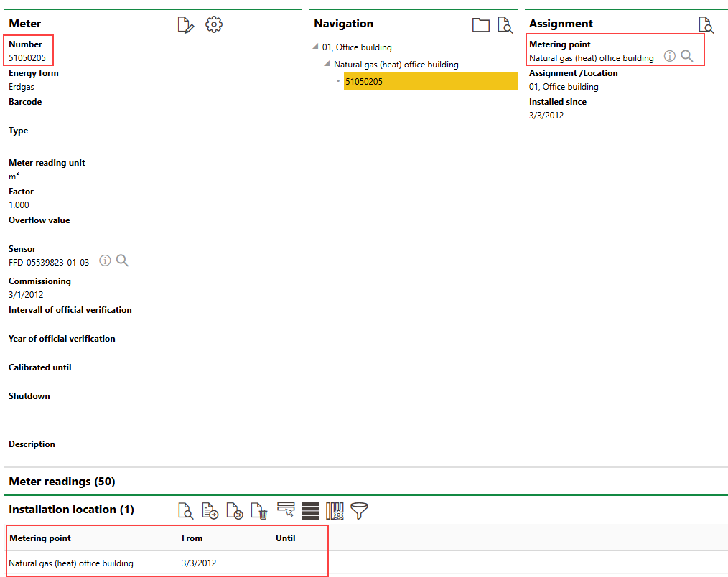Open the filter funnel in Installation location
The height and width of the screenshot is (577, 728).
point(359,510)
